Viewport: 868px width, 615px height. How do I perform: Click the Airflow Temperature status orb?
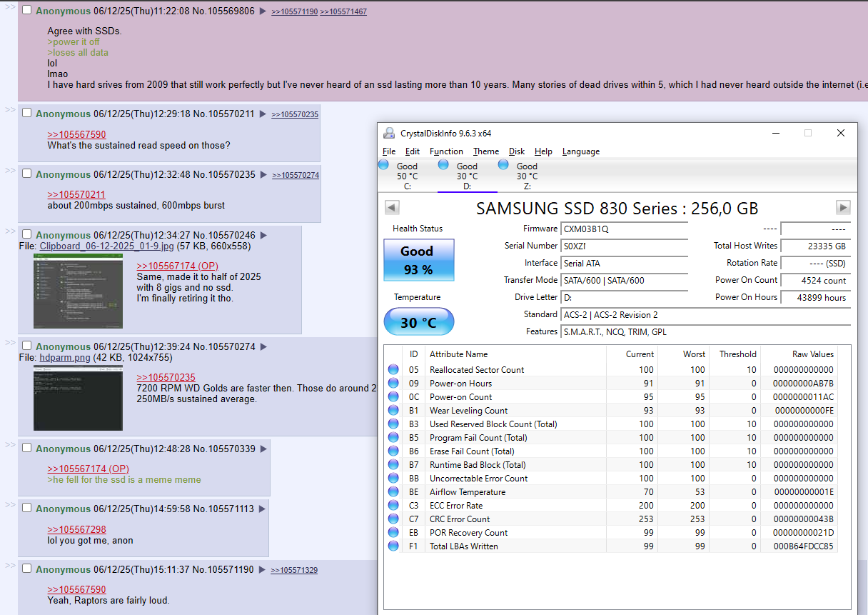(x=393, y=492)
